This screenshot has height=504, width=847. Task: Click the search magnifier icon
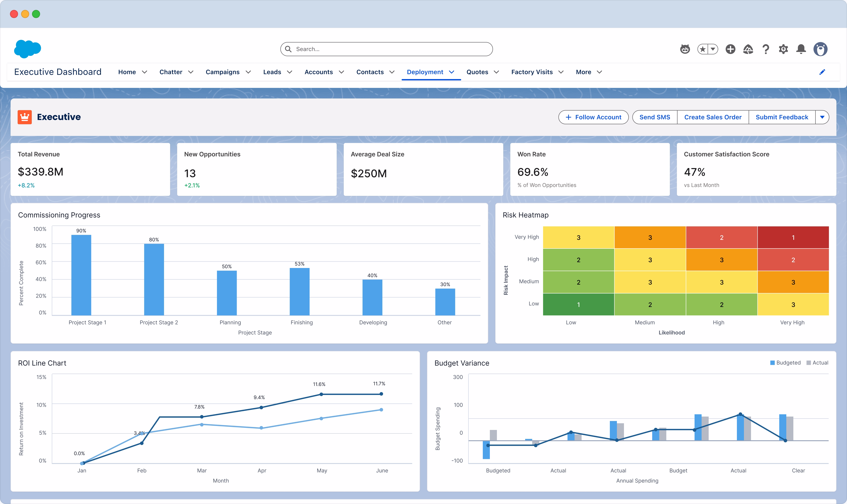click(x=288, y=49)
